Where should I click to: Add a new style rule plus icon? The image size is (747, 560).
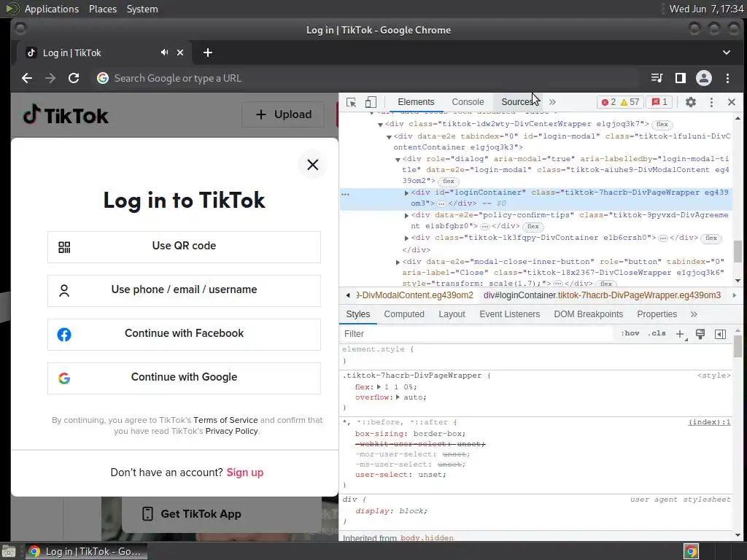tap(681, 334)
